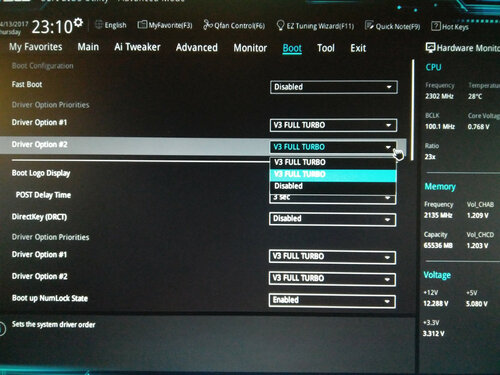Open the Tool tab
The width and height of the screenshot is (500, 375).
(x=326, y=48)
